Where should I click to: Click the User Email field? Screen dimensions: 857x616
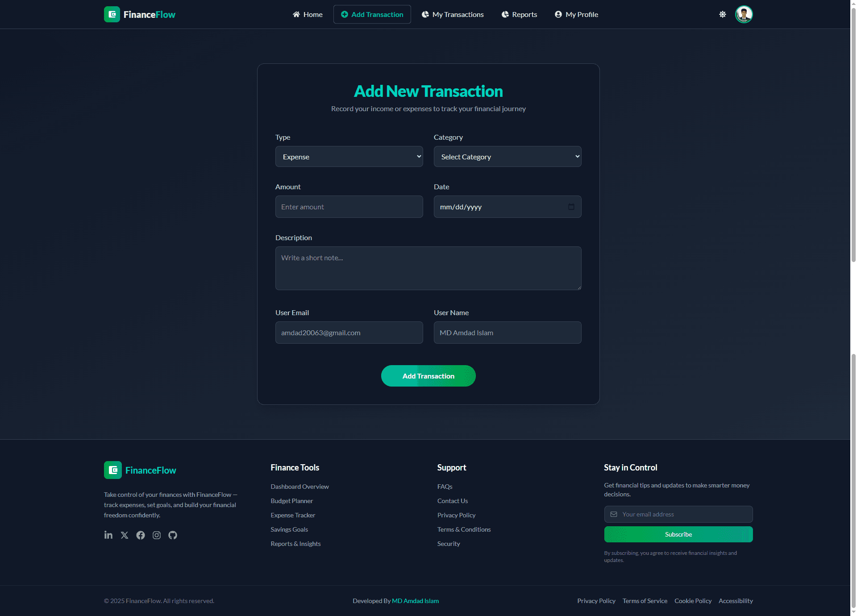(349, 333)
